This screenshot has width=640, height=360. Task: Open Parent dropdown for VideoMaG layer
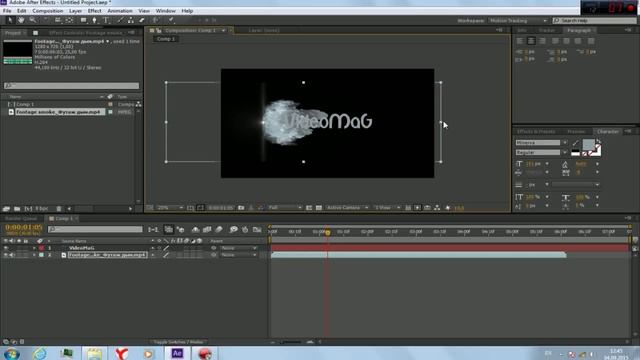pos(239,248)
